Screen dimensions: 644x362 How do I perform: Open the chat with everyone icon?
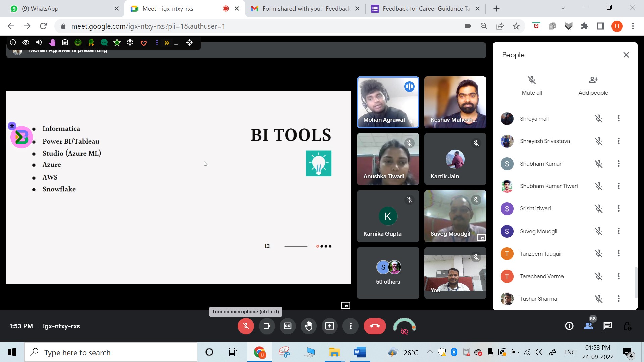point(607,326)
